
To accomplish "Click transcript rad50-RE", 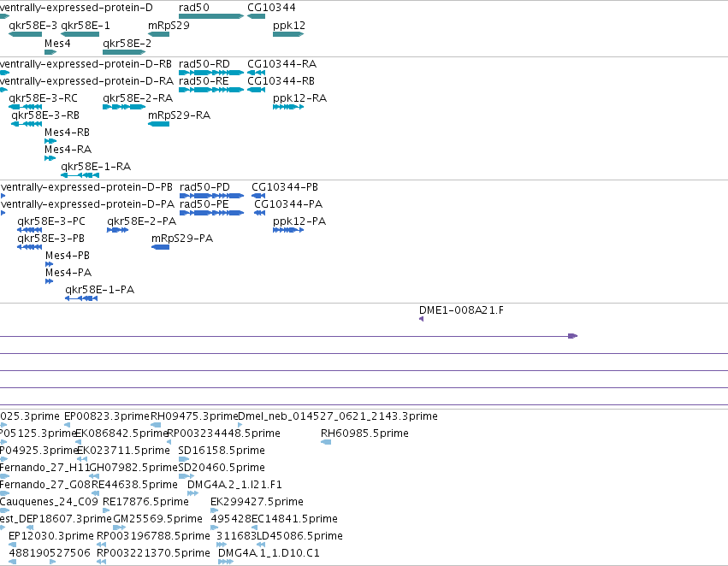I will coord(211,90).
